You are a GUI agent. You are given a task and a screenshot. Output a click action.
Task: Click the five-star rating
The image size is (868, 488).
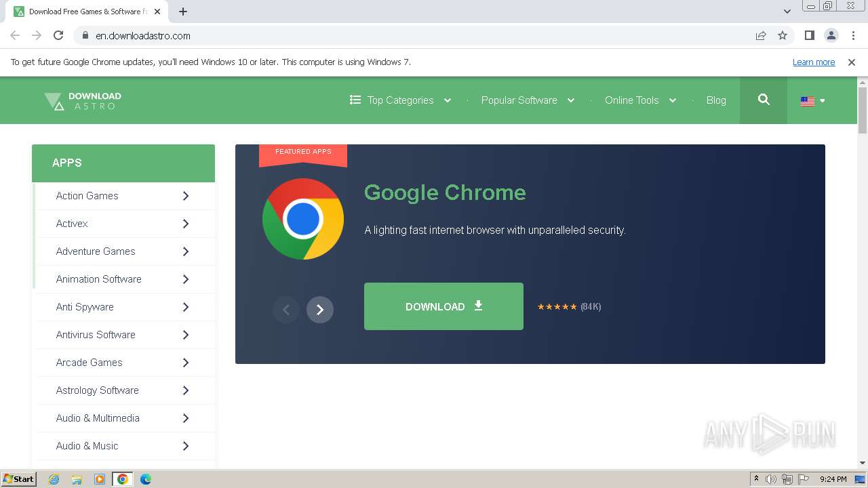click(x=557, y=307)
